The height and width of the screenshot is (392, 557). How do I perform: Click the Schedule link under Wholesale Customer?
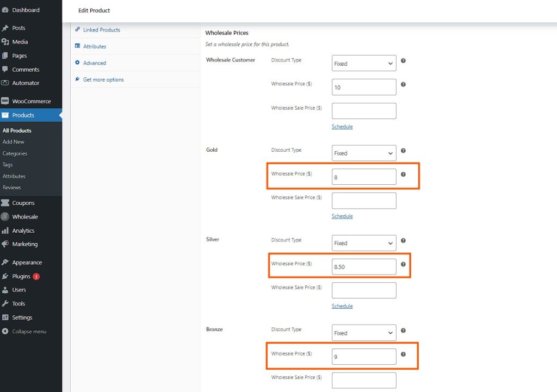click(342, 126)
